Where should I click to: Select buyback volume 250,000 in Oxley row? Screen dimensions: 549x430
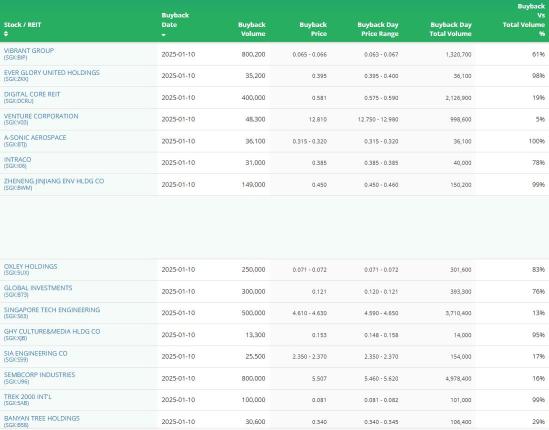pyautogui.click(x=253, y=270)
